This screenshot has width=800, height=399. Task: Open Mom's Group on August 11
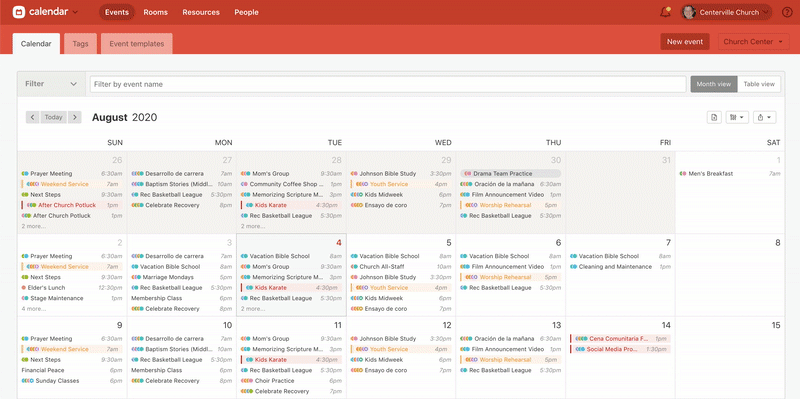click(x=291, y=338)
